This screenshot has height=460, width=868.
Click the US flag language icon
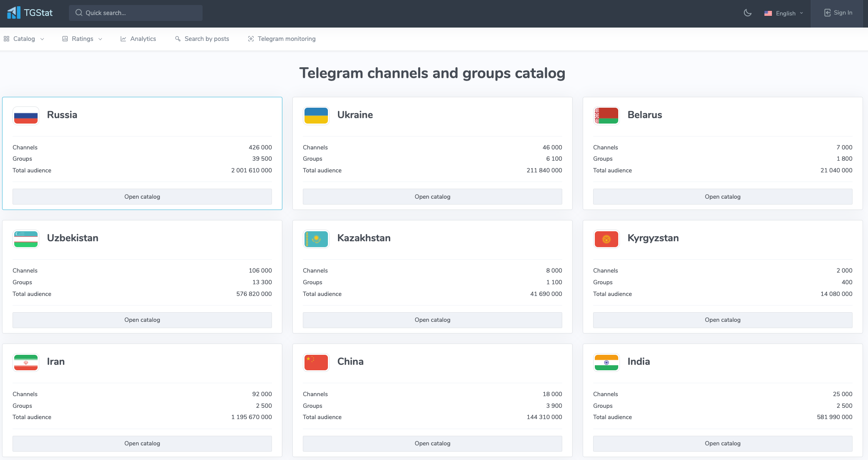click(768, 13)
